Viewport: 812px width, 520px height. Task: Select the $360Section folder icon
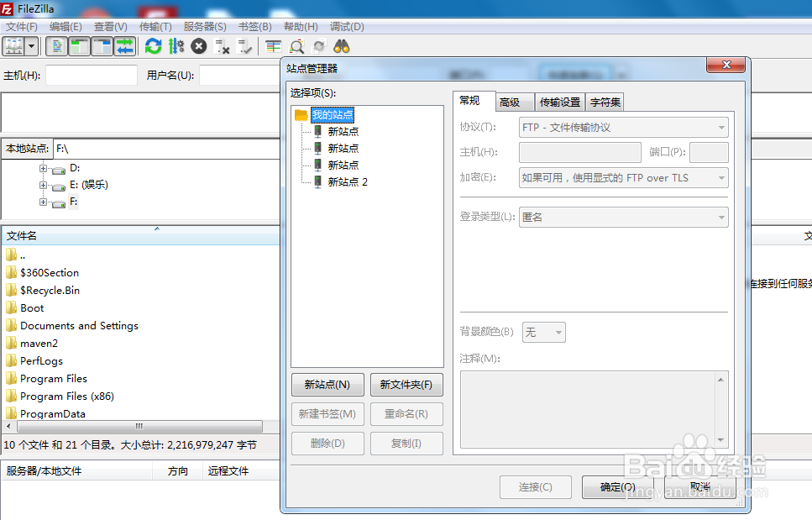(x=12, y=272)
